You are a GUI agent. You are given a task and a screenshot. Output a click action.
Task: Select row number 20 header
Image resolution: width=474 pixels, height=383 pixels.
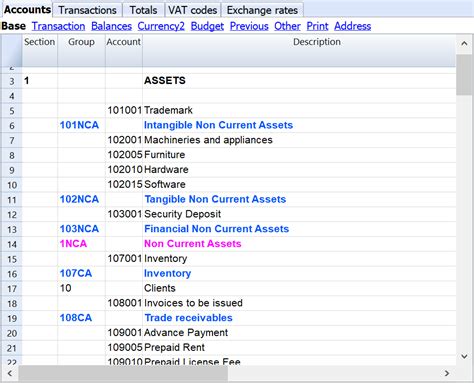[x=12, y=333]
